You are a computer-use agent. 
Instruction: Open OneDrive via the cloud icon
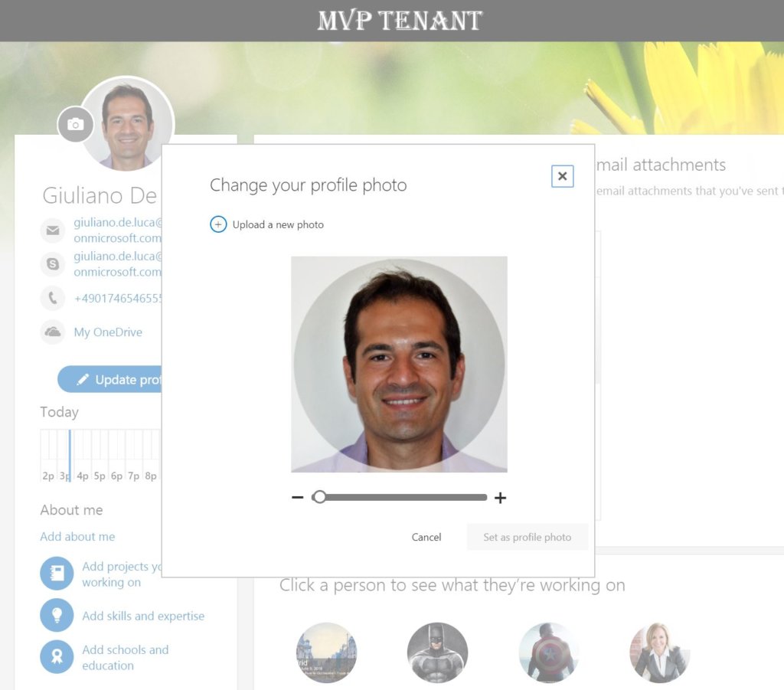pyautogui.click(x=52, y=332)
